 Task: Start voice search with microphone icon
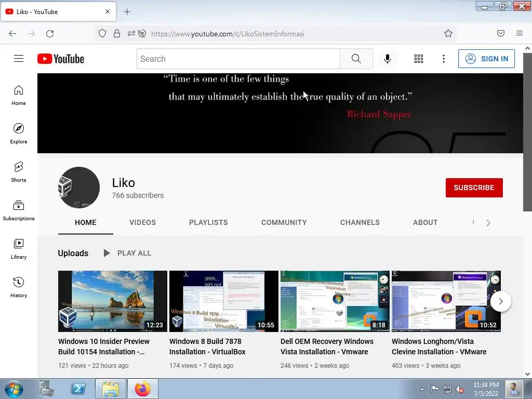[388, 59]
